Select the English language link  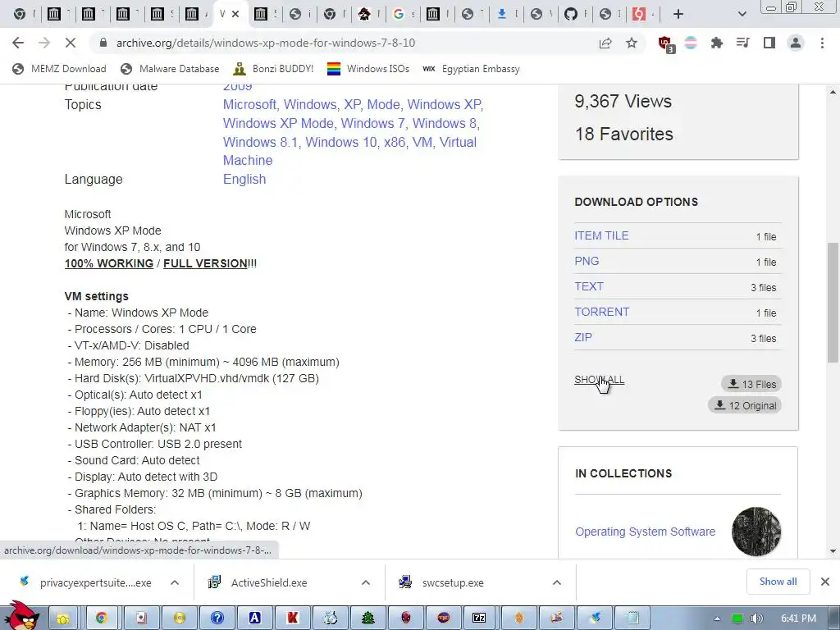244,179
